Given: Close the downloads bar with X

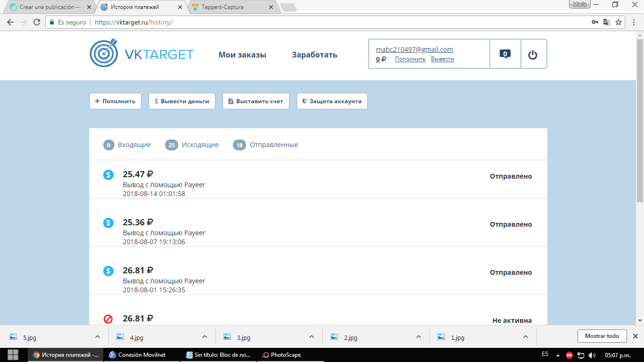Looking at the screenshot, I should click(x=635, y=336).
